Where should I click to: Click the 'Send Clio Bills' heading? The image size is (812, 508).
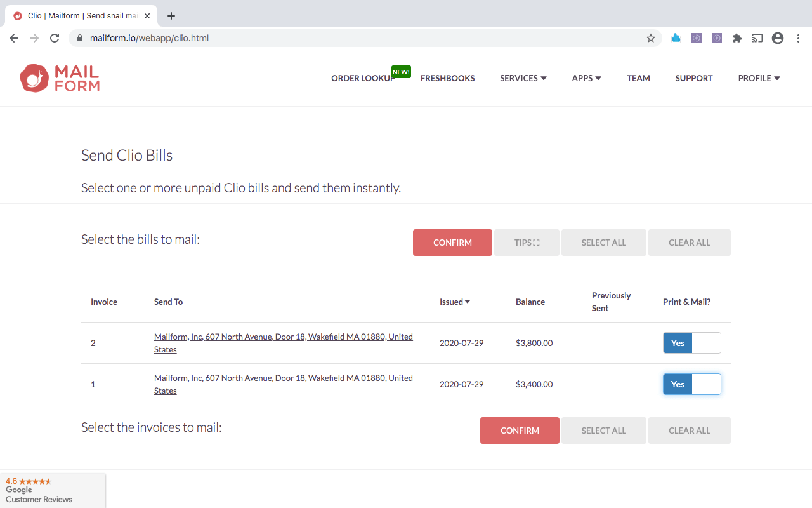(127, 156)
